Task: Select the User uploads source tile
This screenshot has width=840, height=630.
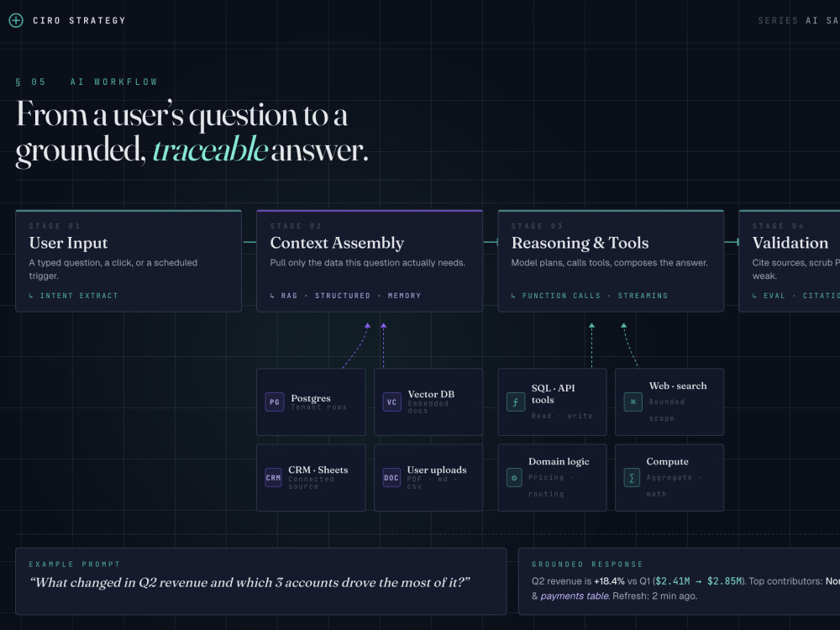Action: click(x=428, y=477)
